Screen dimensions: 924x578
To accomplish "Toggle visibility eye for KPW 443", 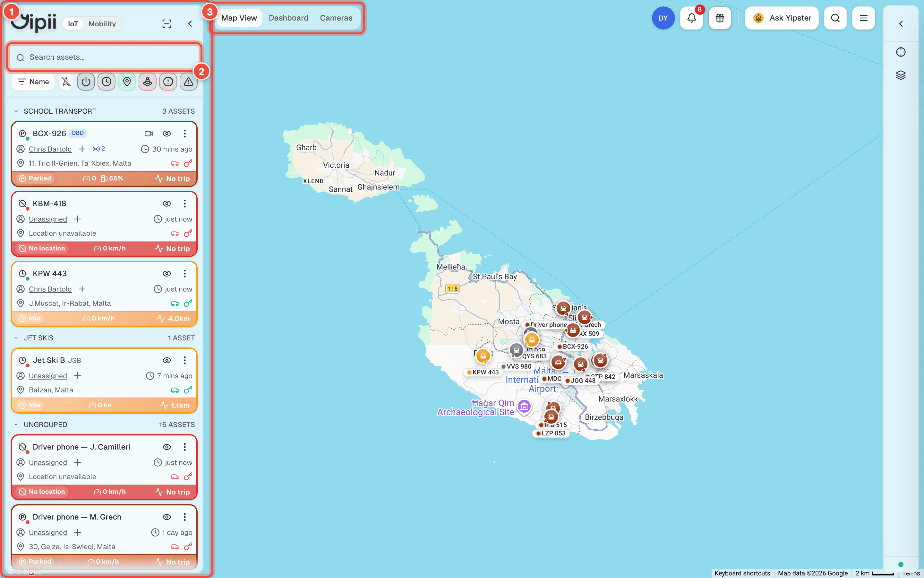I will pyautogui.click(x=167, y=273).
